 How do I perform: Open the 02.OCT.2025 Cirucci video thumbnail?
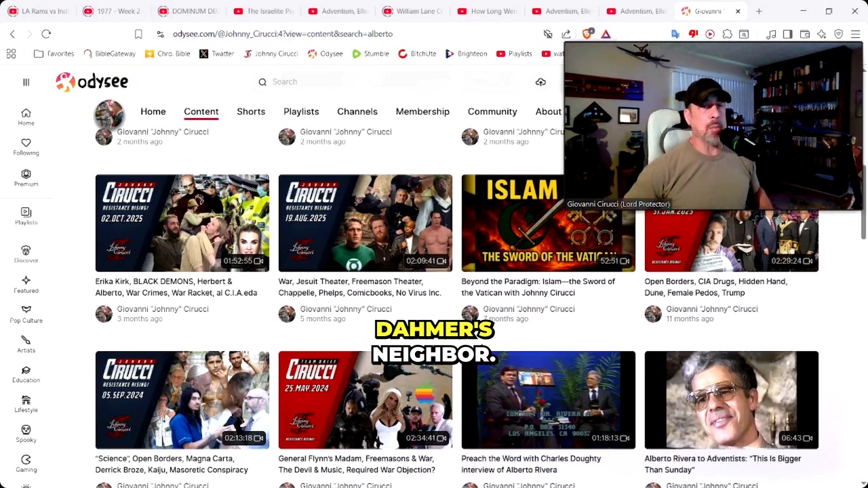tap(182, 223)
